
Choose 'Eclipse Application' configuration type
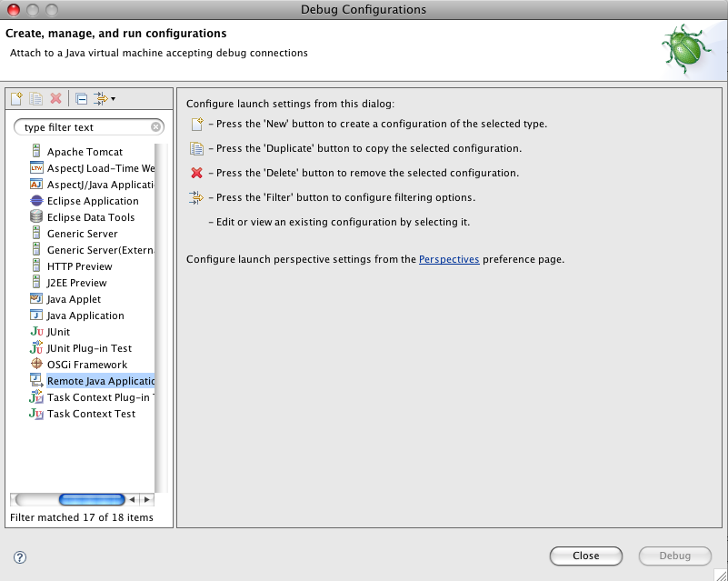coord(93,201)
